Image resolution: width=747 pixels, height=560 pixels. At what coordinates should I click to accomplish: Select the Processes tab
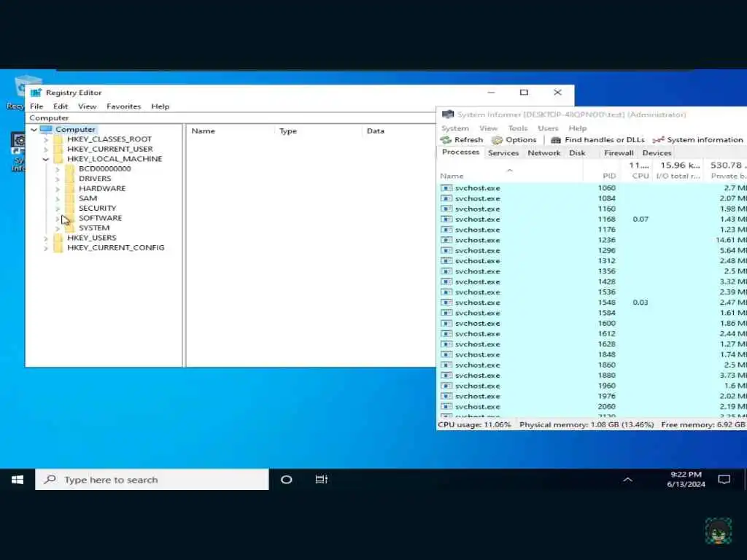pos(460,152)
